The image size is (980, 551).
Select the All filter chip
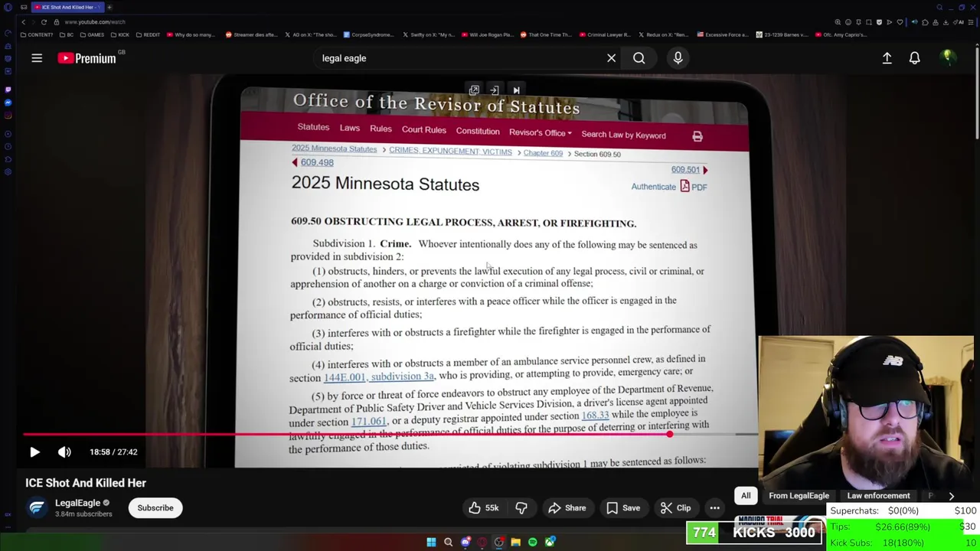click(x=746, y=496)
